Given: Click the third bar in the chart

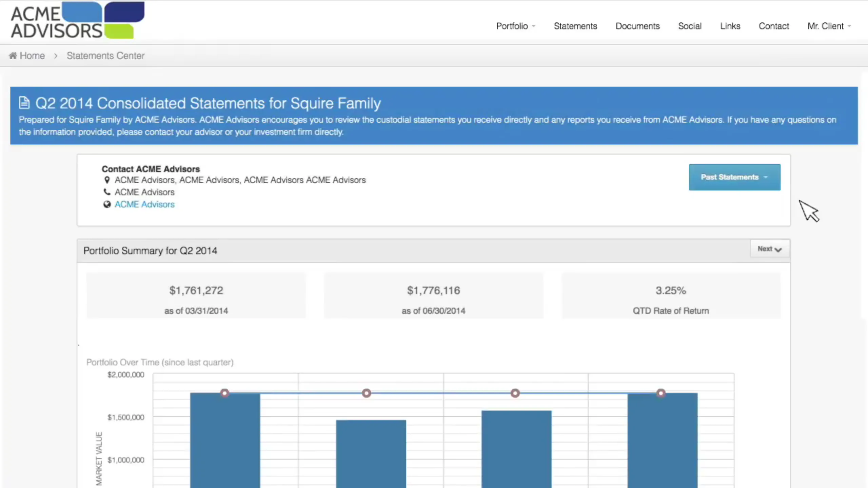Looking at the screenshot, I should pyautogui.click(x=517, y=449).
